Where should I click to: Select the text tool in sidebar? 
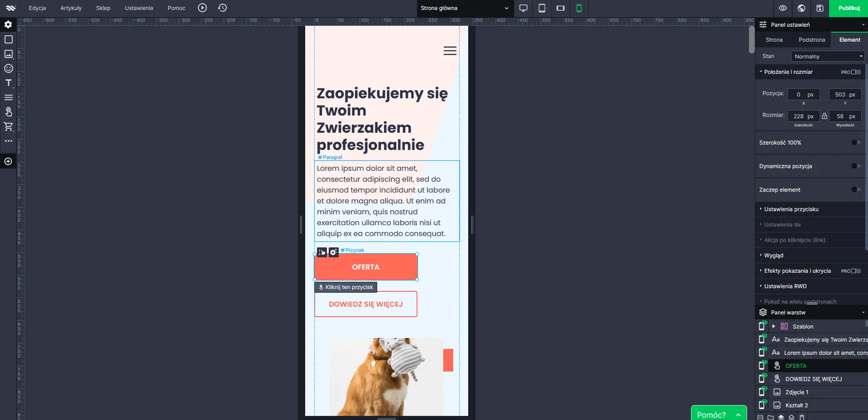click(x=8, y=83)
